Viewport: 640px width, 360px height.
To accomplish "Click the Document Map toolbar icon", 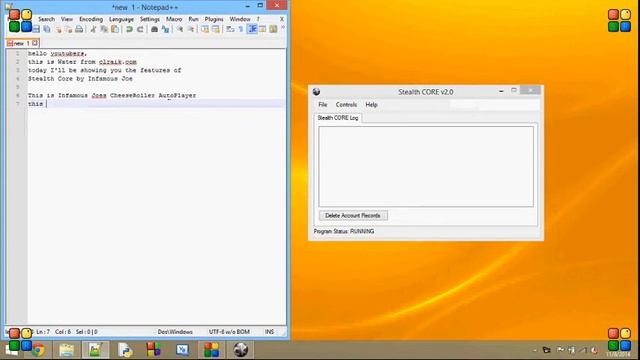I will [273, 29].
